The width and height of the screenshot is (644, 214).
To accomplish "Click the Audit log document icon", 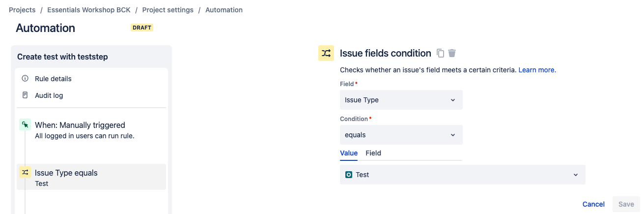I will point(26,95).
